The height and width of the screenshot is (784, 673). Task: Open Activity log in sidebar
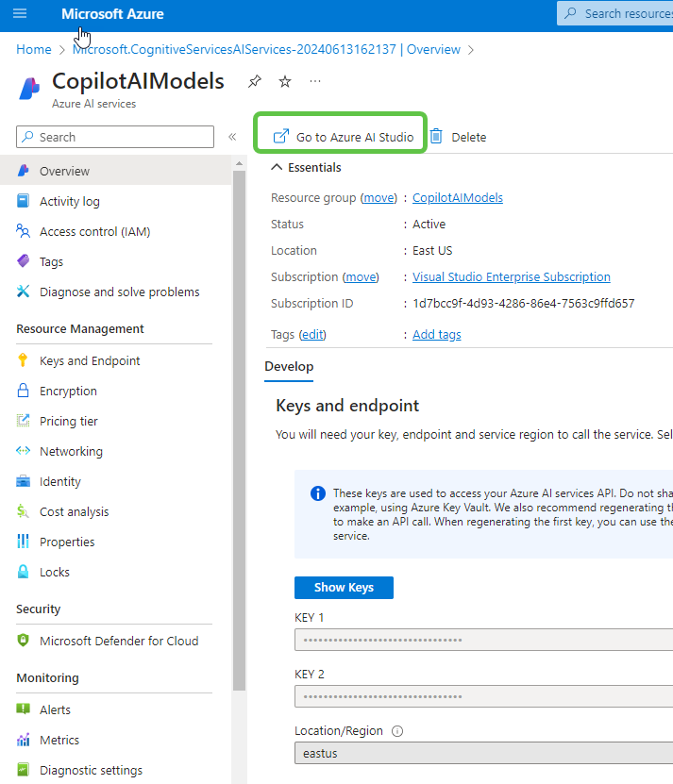tap(69, 201)
